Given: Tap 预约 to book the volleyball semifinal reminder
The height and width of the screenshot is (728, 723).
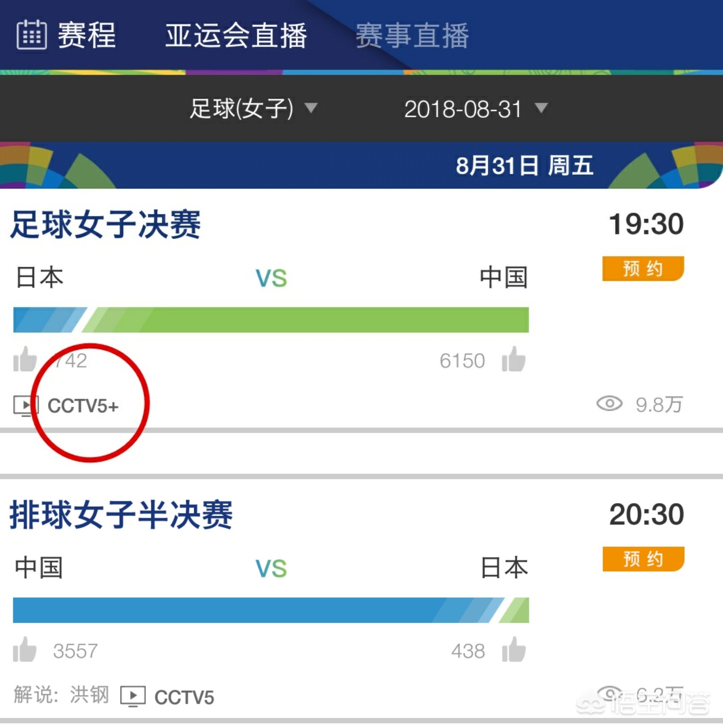Looking at the screenshot, I should point(643,559).
